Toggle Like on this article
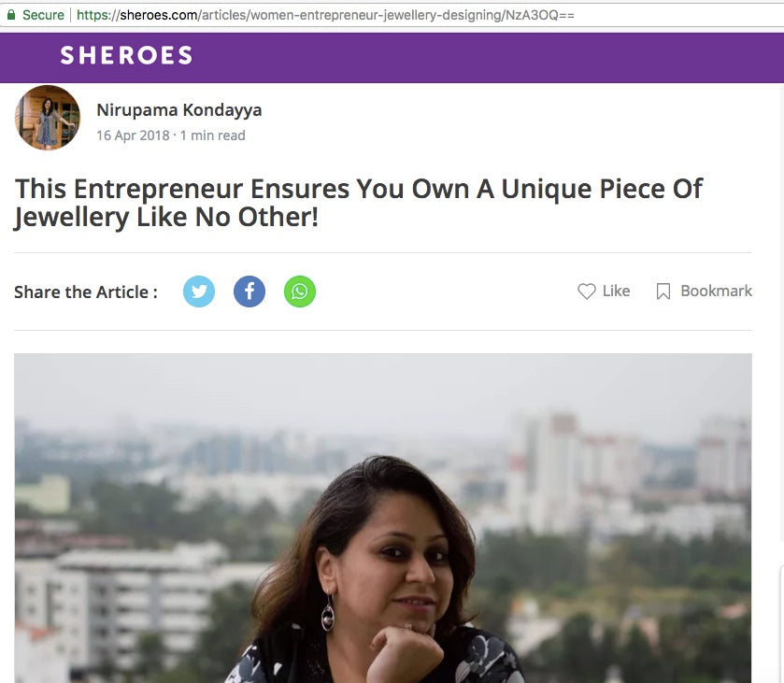Screen dimensions: 784x683 604,291
